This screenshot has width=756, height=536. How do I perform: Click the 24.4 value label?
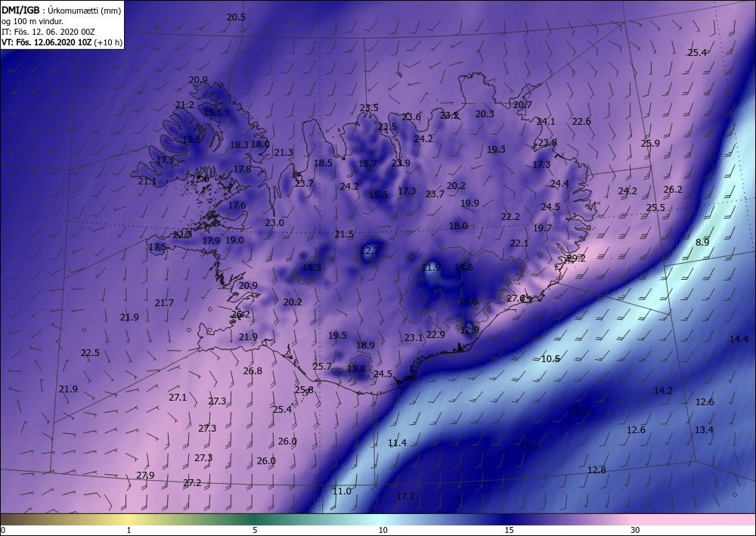pos(559,183)
